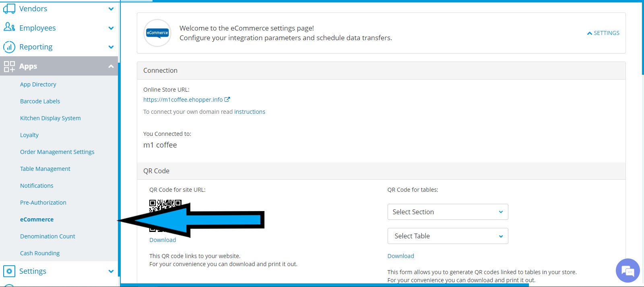Click the 'Online Store URL:' label
644x287 pixels.
click(x=166, y=90)
